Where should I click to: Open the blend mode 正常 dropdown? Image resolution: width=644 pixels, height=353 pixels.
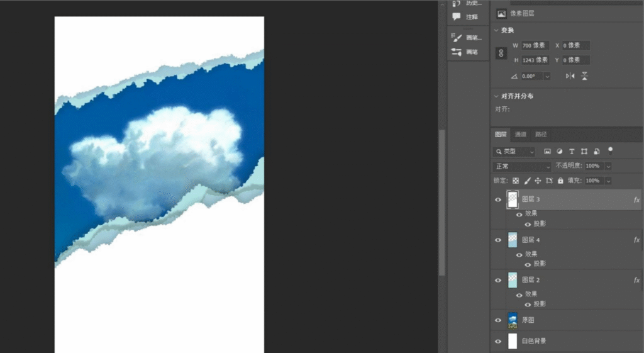click(522, 166)
